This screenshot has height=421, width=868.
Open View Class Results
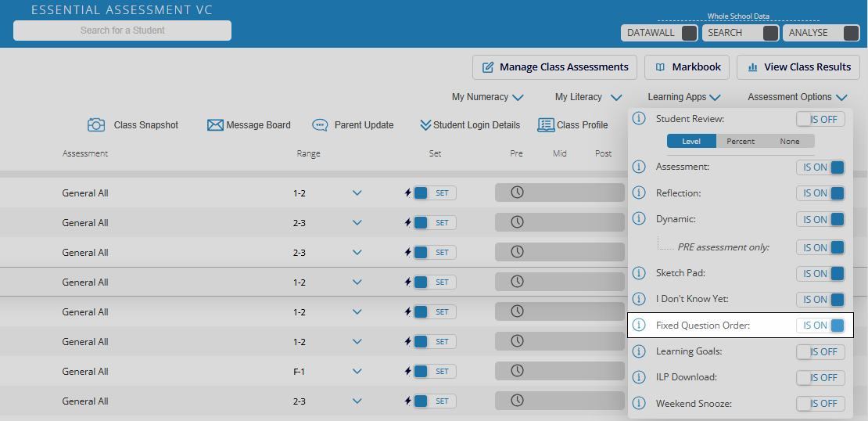(x=798, y=67)
